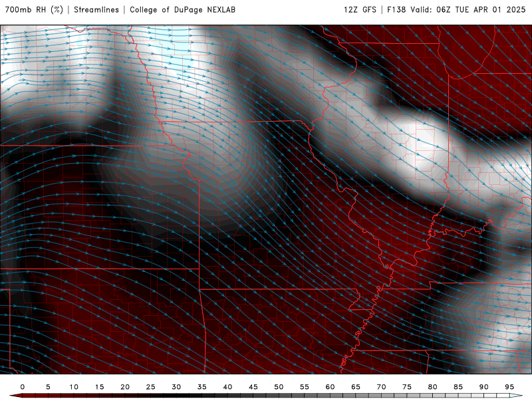The width and height of the screenshot is (532, 399).
Task: Select the "30" humidity scale value
Action: [x=176, y=387]
